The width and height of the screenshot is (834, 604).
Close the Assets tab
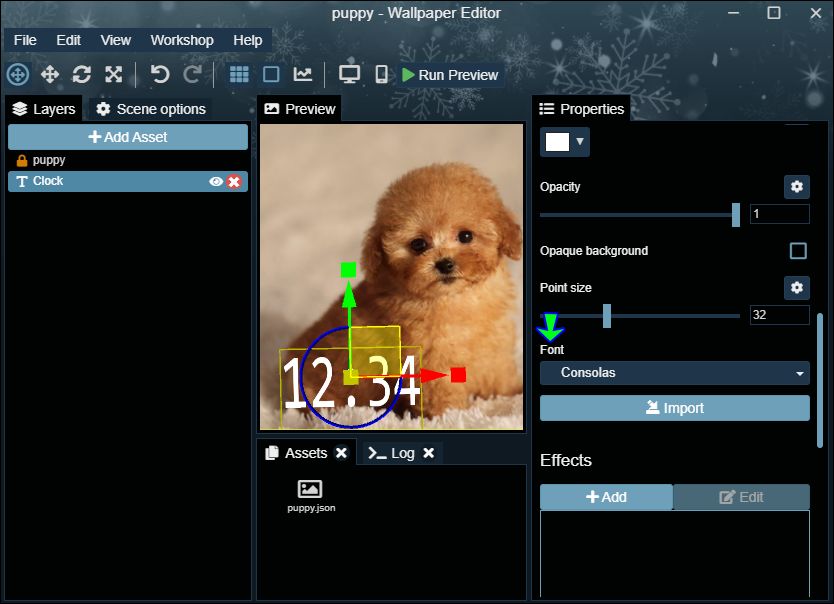pos(341,453)
